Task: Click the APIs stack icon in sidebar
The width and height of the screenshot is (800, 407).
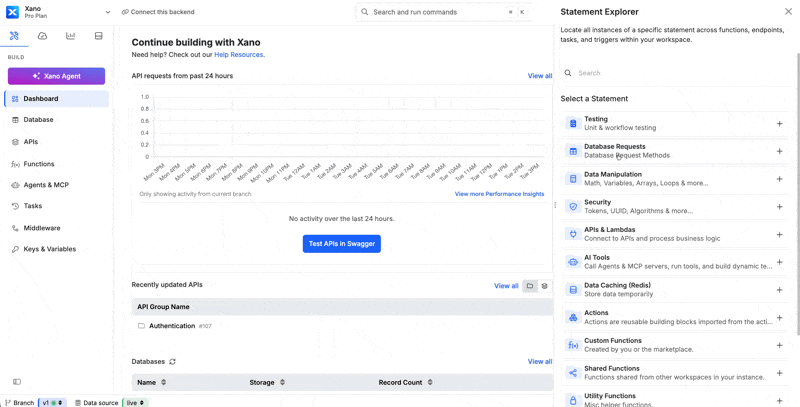Action: [x=15, y=142]
